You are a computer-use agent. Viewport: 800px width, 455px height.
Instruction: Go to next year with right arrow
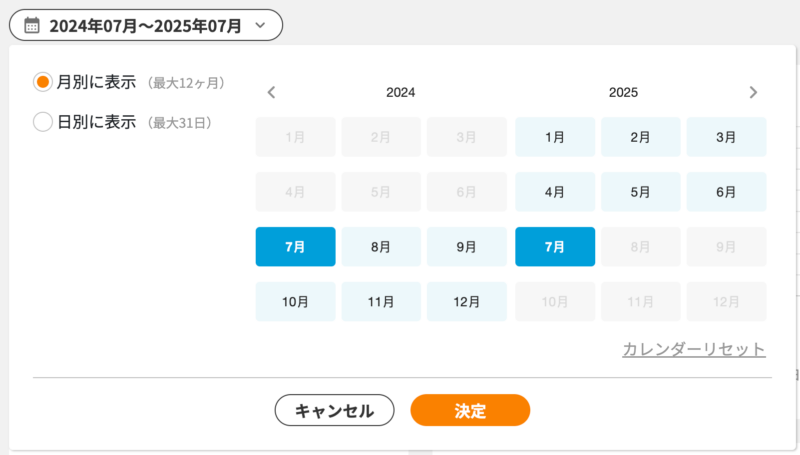click(753, 93)
